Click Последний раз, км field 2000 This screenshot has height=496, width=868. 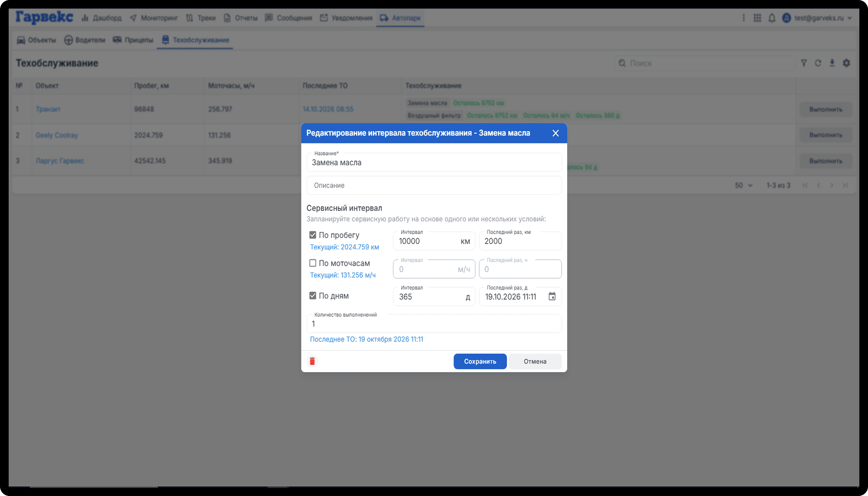pyautogui.click(x=520, y=241)
